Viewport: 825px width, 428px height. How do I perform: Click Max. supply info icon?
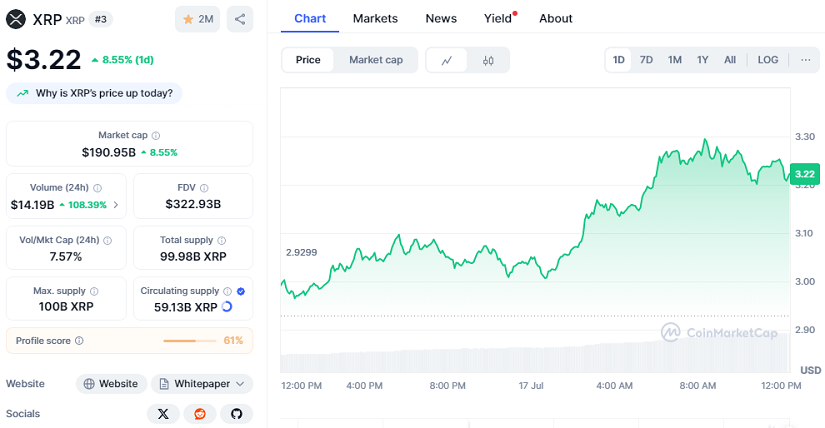pyautogui.click(x=94, y=291)
